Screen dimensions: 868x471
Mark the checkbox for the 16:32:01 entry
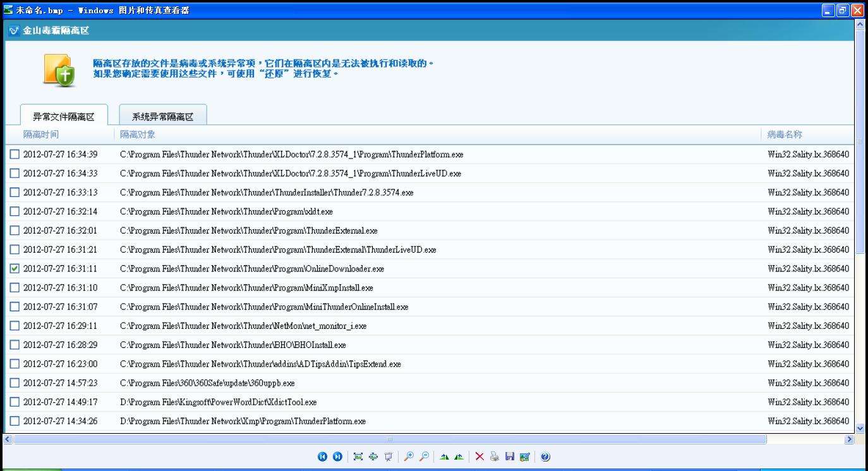point(15,230)
